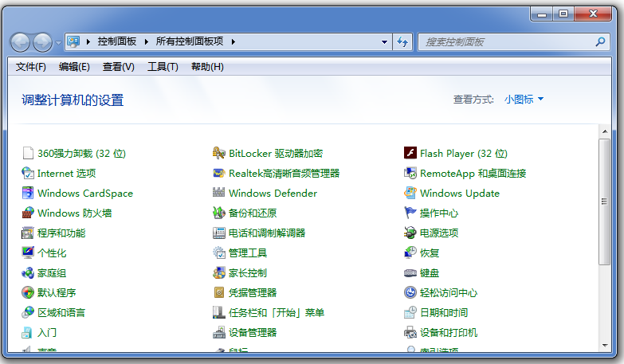624x364 pixels.
Task: Open the Windows Defender link text
Action: tap(273, 194)
